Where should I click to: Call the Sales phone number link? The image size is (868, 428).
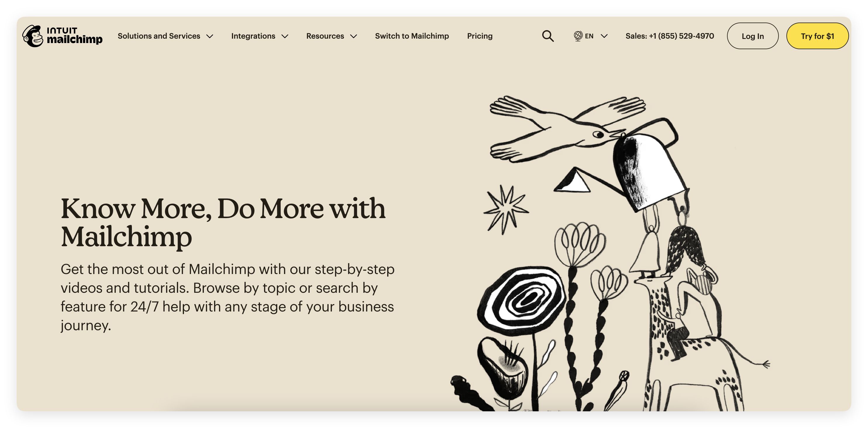pos(670,36)
